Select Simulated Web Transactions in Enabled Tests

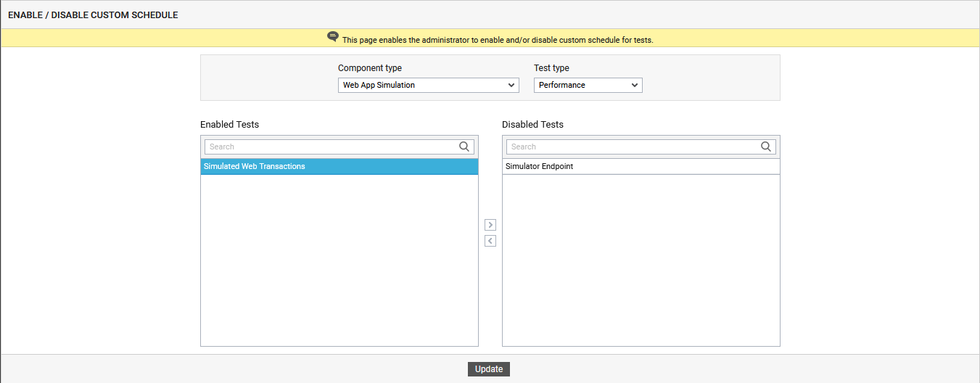[x=255, y=167]
